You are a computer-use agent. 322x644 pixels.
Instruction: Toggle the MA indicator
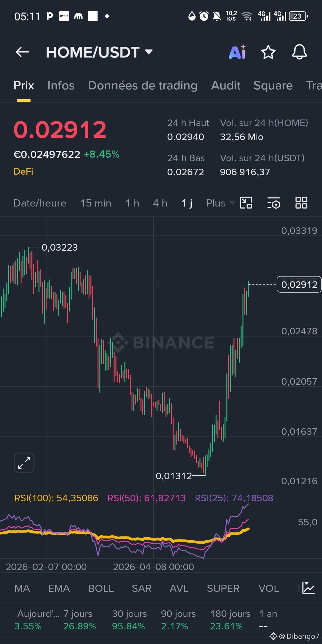pos(22,588)
